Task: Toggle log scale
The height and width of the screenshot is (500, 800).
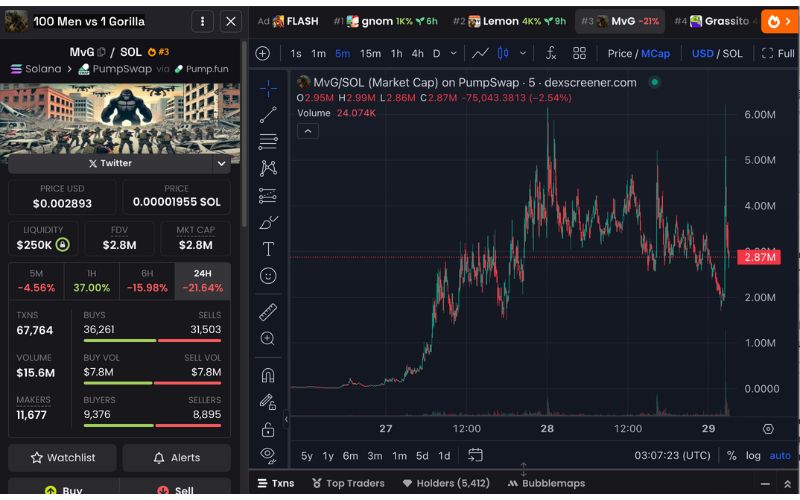Action: (x=753, y=455)
